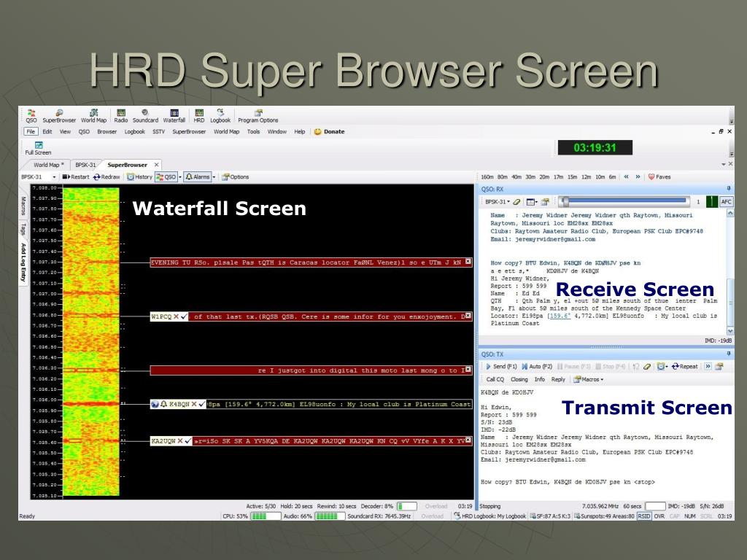Open SuperBrowser History

click(x=139, y=176)
